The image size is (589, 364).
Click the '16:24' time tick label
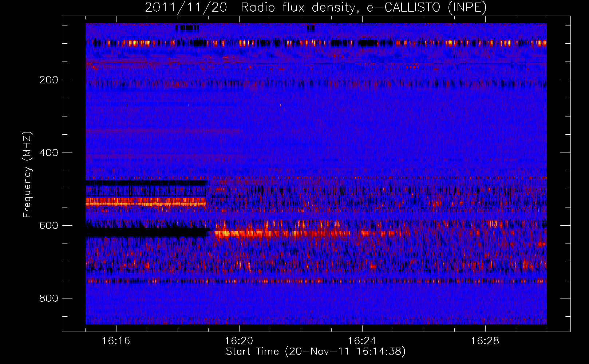click(x=362, y=341)
